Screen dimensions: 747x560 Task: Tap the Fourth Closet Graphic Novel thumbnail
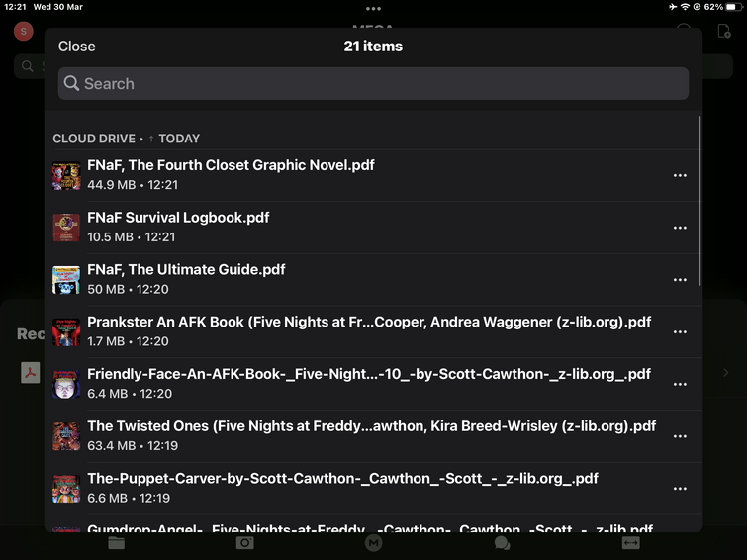[x=66, y=175]
